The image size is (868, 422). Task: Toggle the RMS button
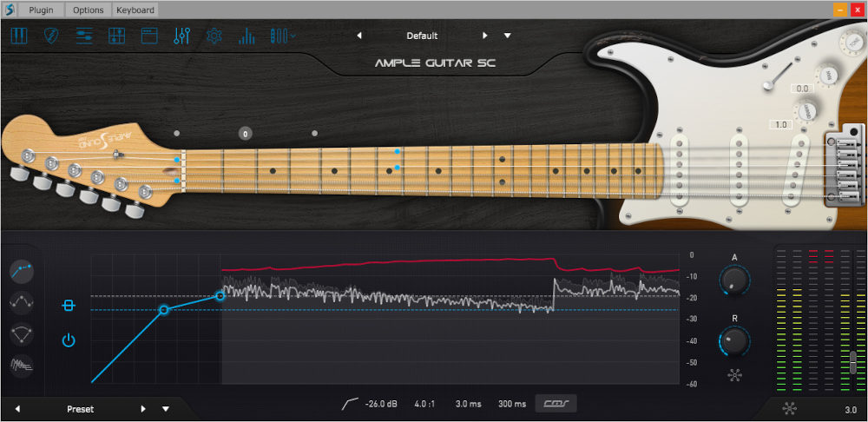[x=556, y=404]
